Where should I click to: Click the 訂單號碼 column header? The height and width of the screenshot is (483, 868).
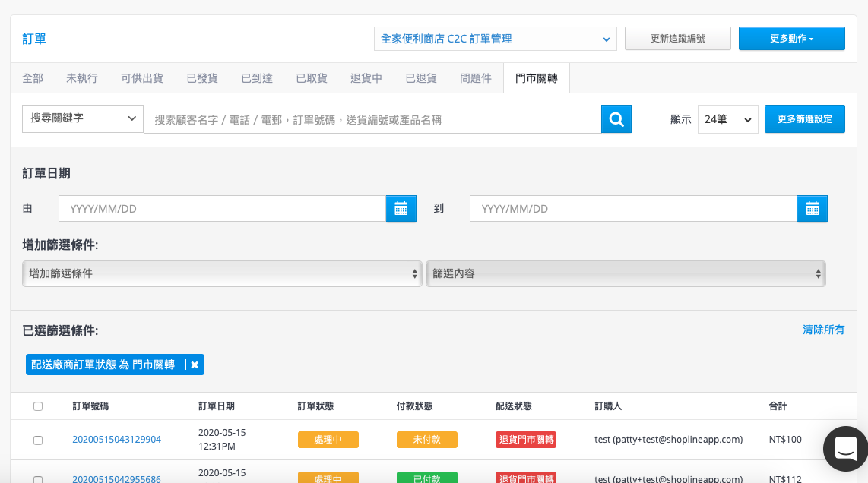[x=90, y=406]
